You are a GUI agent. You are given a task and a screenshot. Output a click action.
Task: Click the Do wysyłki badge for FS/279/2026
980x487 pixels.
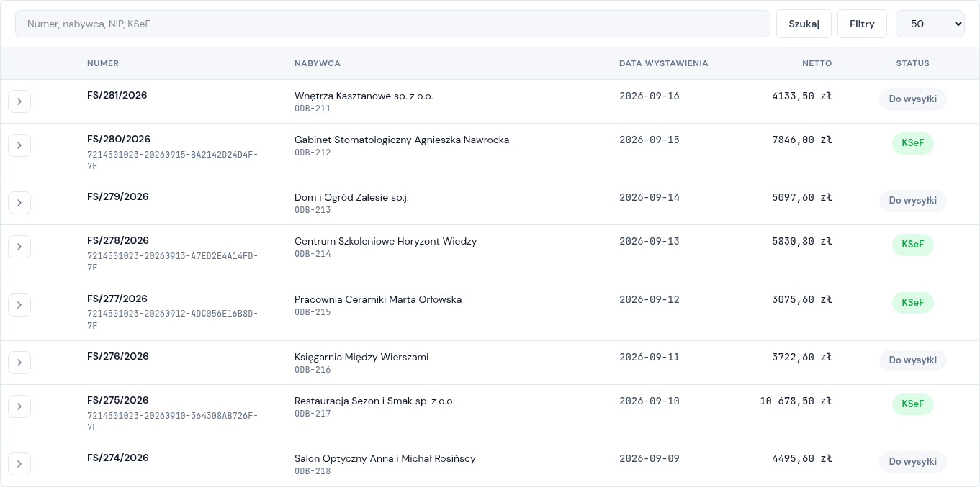tap(913, 201)
